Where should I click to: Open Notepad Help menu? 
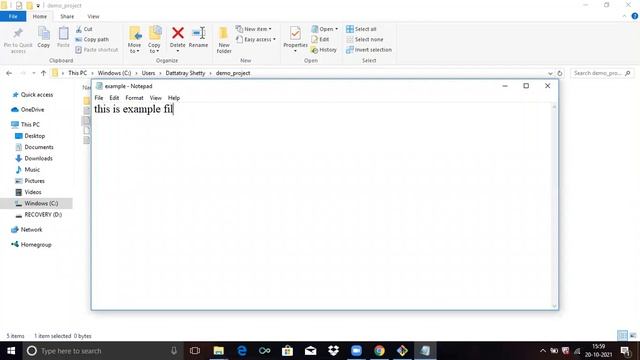point(174,98)
